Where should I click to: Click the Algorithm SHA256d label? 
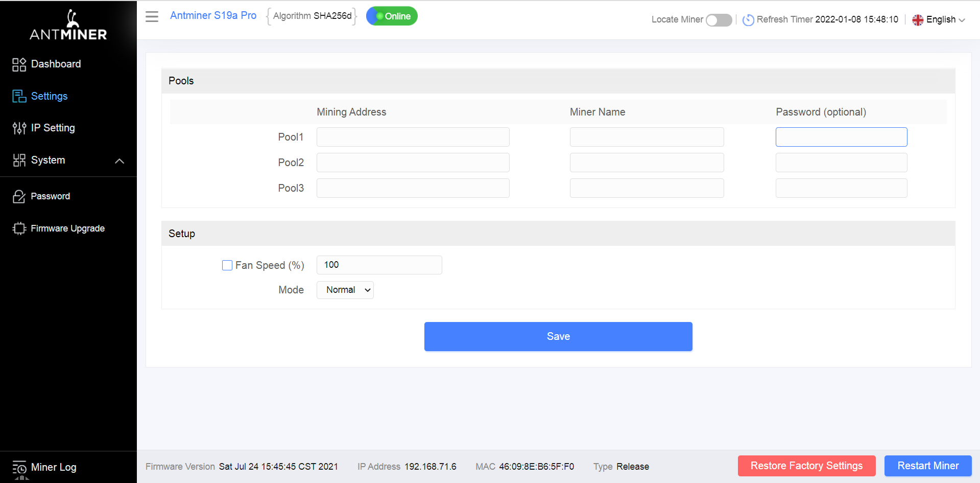pos(312,16)
